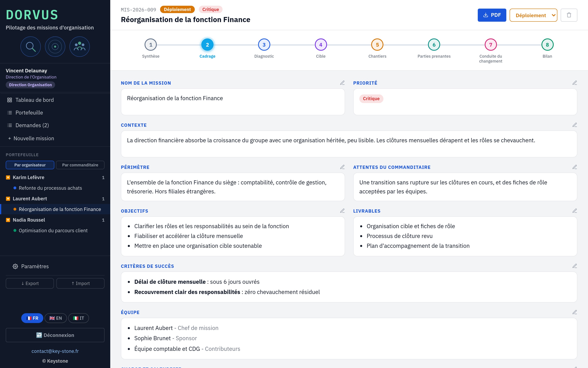The width and height of the screenshot is (588, 368).
Task: Open step 5 Chantiers
Action: [x=377, y=45]
